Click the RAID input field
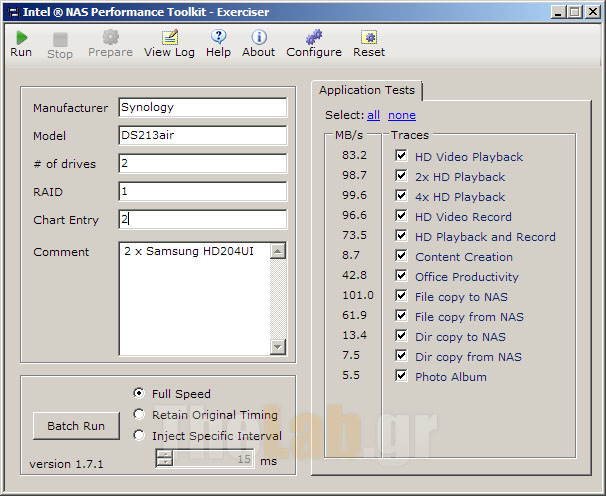The height and width of the screenshot is (496, 606). [x=203, y=191]
